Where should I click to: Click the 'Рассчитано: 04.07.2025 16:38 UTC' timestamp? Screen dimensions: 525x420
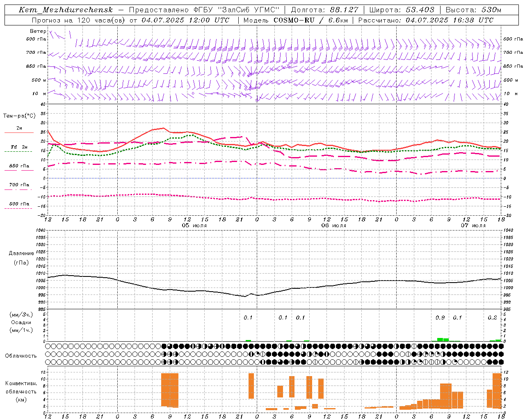point(426,20)
